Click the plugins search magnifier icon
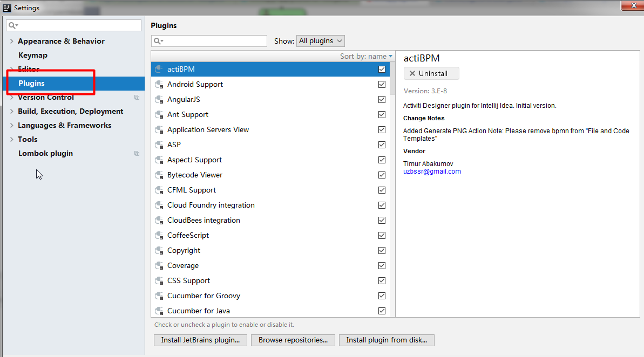 (x=158, y=41)
